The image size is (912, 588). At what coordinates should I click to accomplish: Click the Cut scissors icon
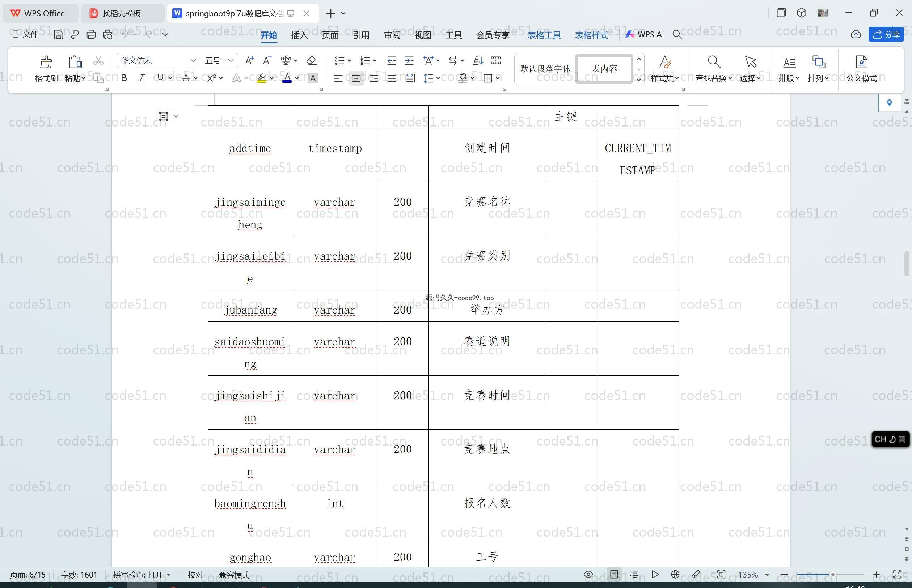point(98,60)
